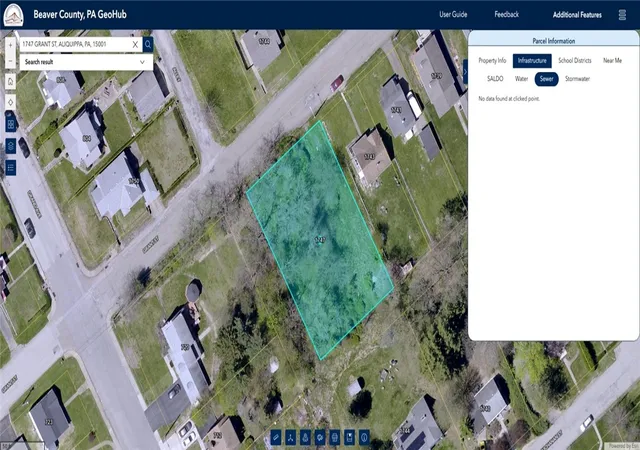Open the three-branch network tool
640x450 pixels.
[291, 437]
